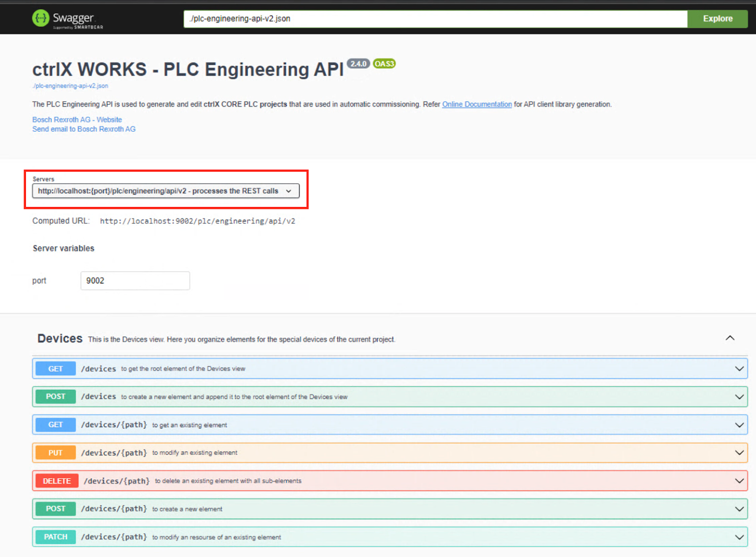Click 'to modify an resourse of an existing element'

216,537
